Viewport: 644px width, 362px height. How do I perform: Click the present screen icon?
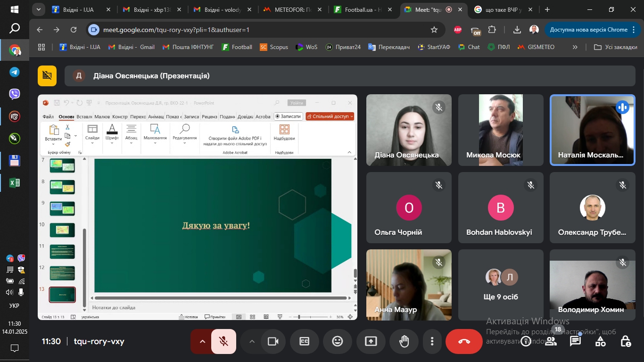pos(371,341)
